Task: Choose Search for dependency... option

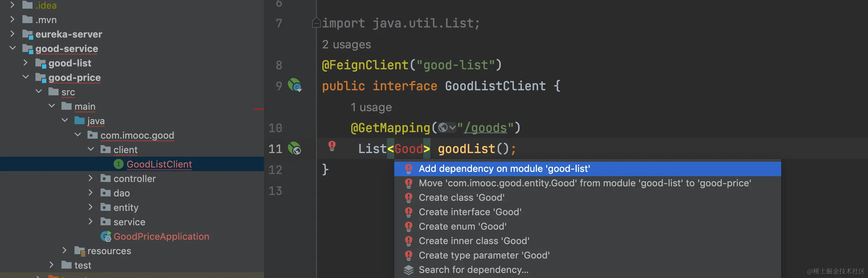Action: pos(587,270)
